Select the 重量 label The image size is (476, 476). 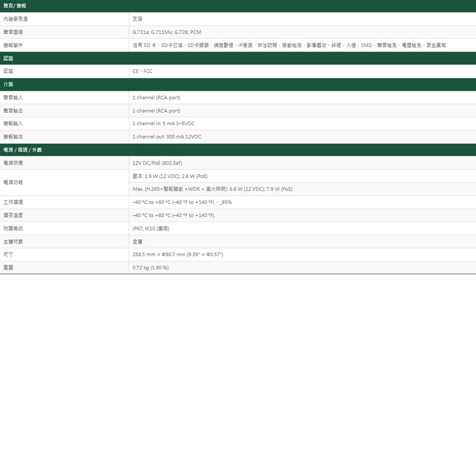[x=8, y=268]
